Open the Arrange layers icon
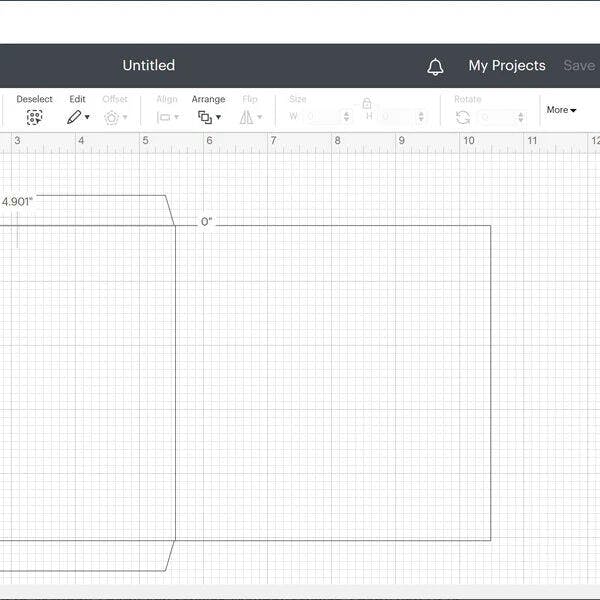 pyautogui.click(x=204, y=117)
